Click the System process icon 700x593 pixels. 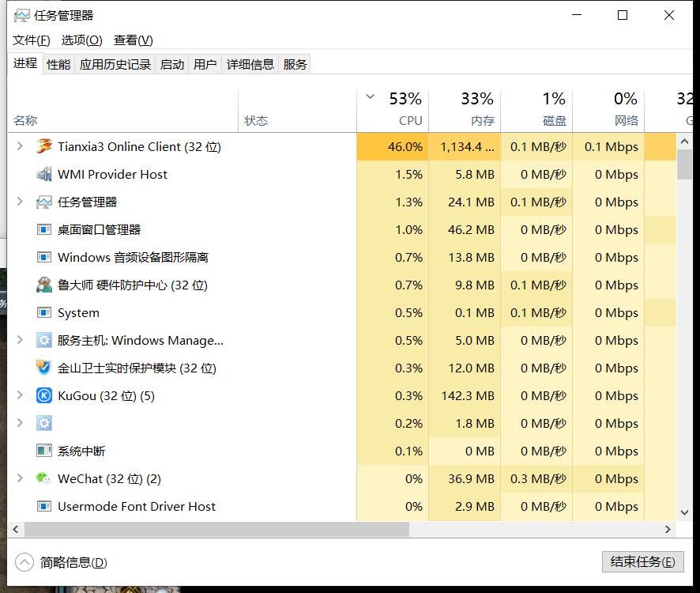pyautogui.click(x=43, y=312)
